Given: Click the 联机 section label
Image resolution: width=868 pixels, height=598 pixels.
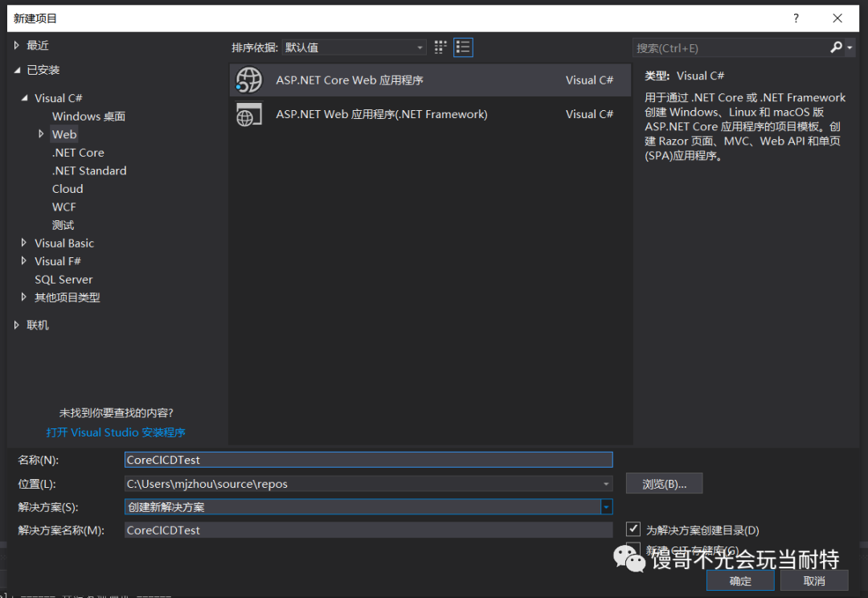Looking at the screenshot, I should (x=38, y=325).
